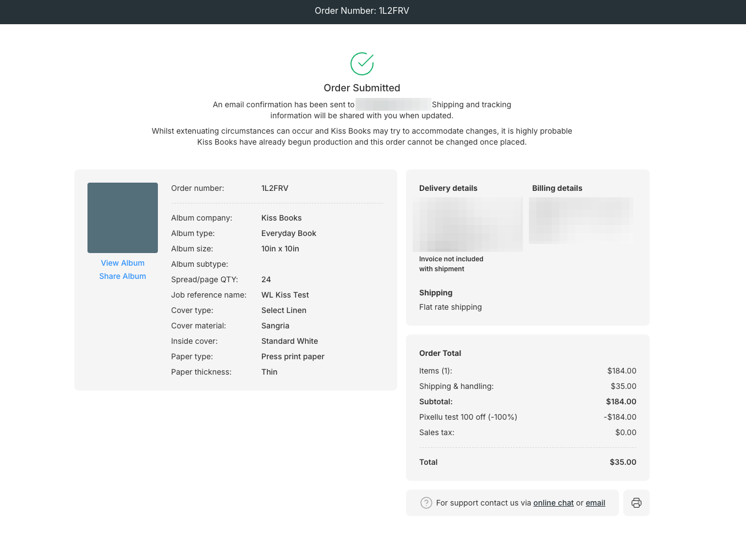Click the Delivery details heading
Viewport: 746px width, 560px height.
coord(448,188)
